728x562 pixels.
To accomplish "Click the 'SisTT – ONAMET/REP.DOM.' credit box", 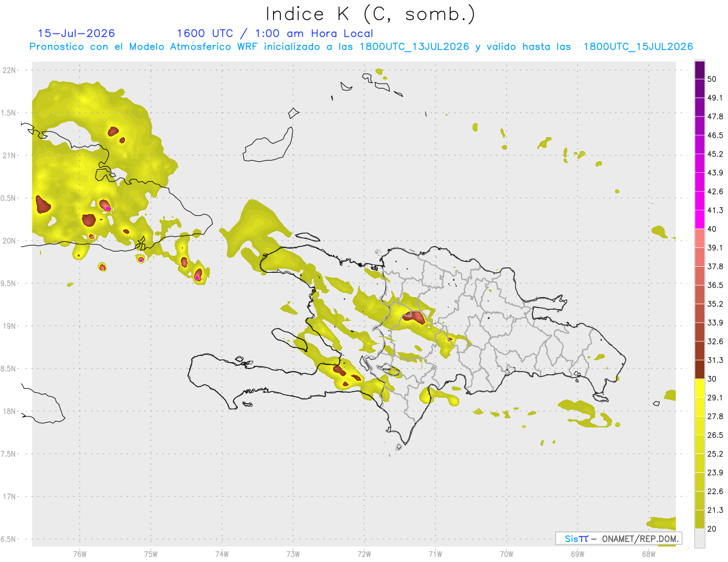I will click(618, 538).
